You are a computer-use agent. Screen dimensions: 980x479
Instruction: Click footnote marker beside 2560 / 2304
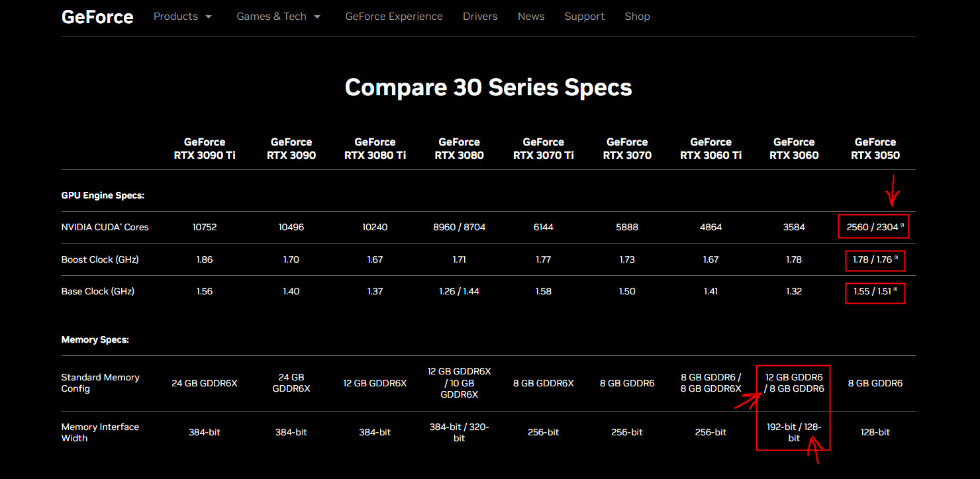tap(902, 226)
